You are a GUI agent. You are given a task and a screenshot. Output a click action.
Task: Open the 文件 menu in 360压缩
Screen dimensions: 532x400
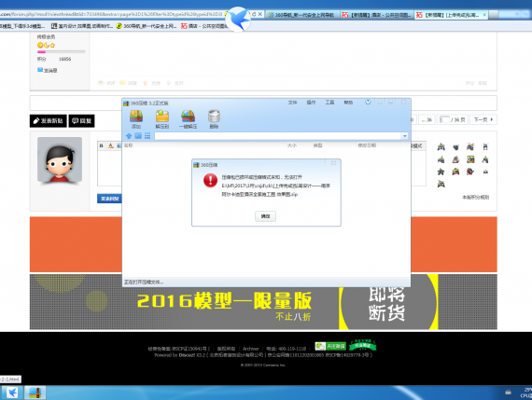point(292,103)
